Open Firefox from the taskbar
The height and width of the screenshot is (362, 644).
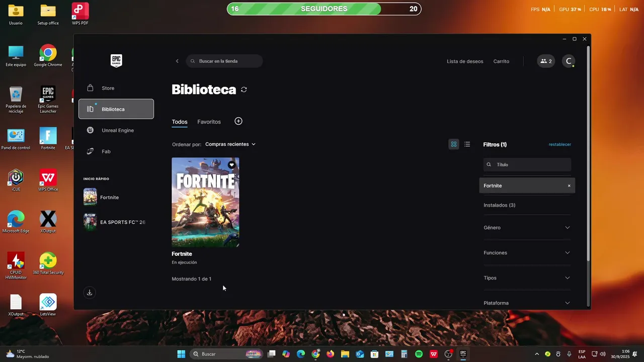pos(330,354)
